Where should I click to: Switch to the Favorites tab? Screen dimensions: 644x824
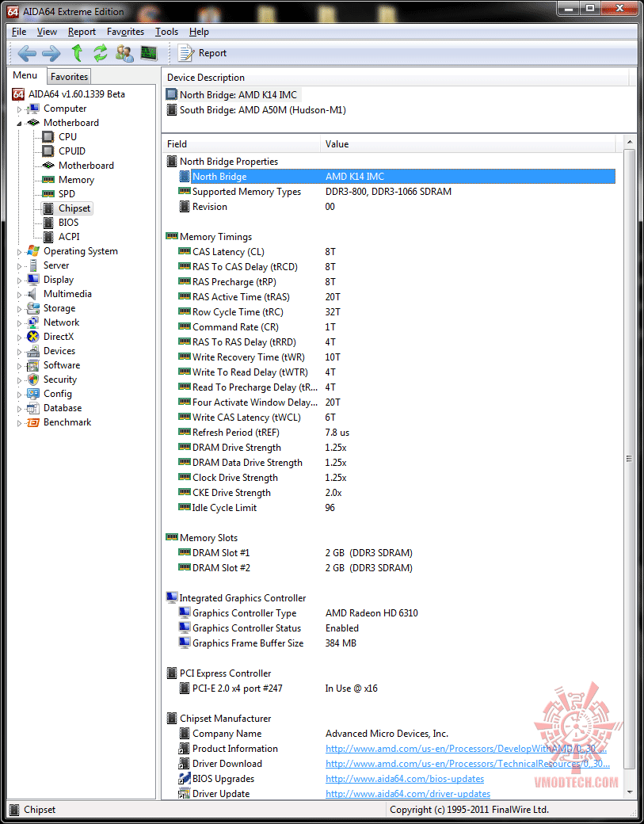pos(70,77)
